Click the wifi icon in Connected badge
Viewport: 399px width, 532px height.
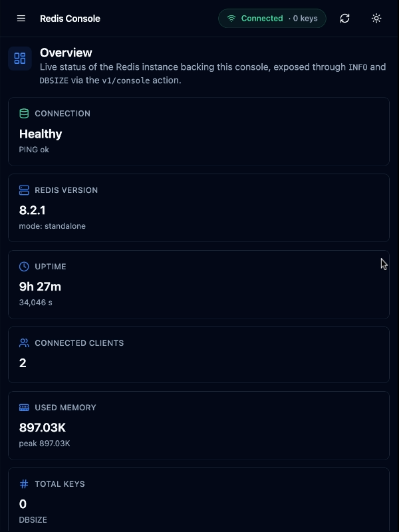point(231,19)
